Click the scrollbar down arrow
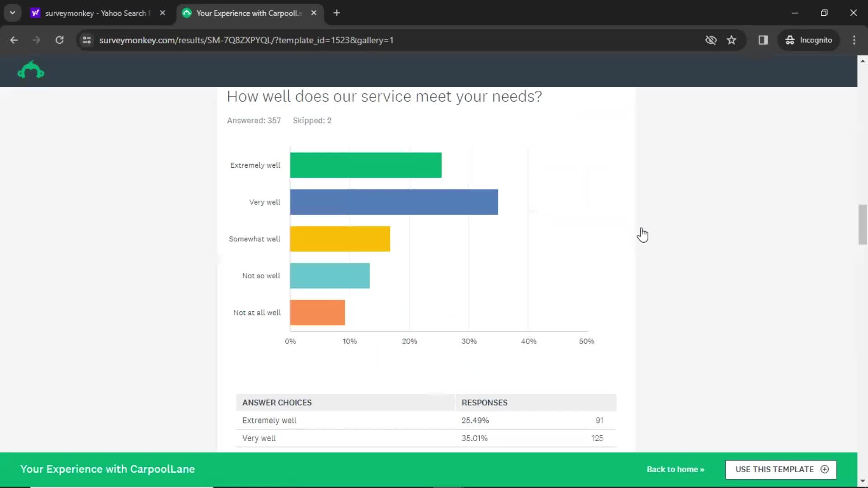Viewport: 868px width, 488px height. click(x=863, y=481)
